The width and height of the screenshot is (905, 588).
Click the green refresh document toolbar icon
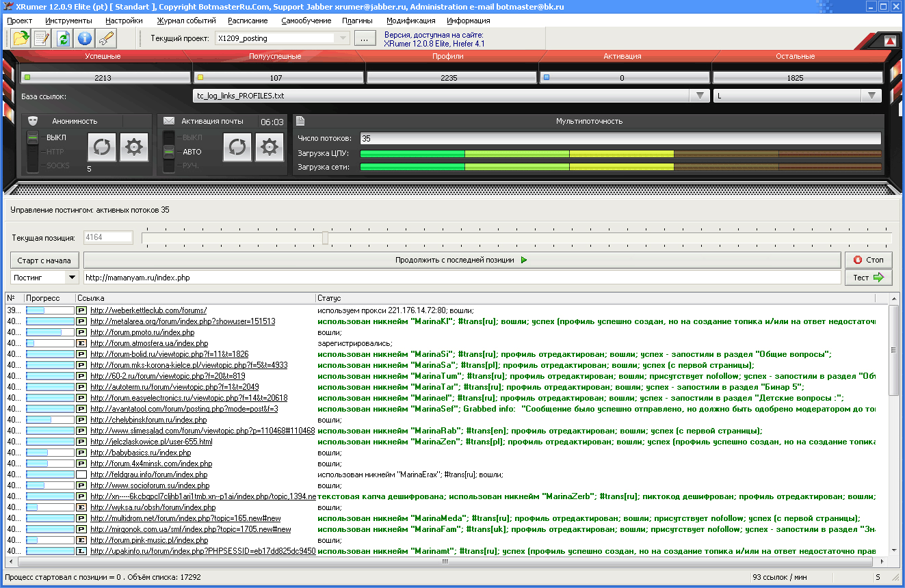pyautogui.click(x=63, y=38)
